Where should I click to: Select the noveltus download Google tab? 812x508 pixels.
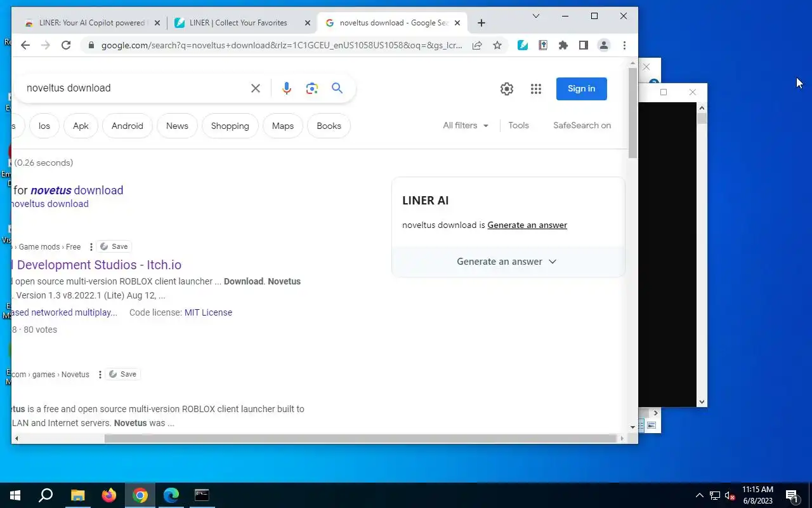392,23
